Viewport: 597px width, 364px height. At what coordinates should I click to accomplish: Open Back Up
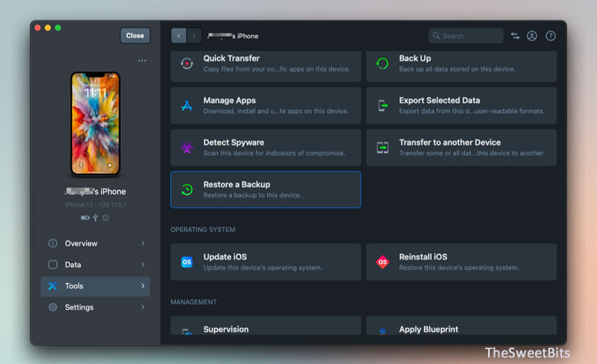pos(461,66)
